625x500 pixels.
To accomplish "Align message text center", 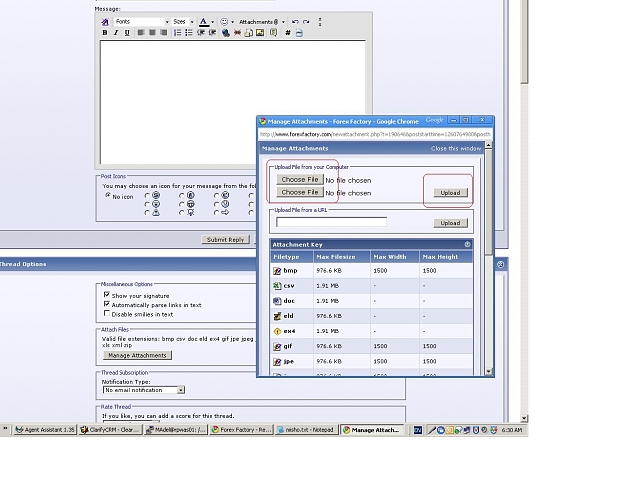I will (x=152, y=33).
